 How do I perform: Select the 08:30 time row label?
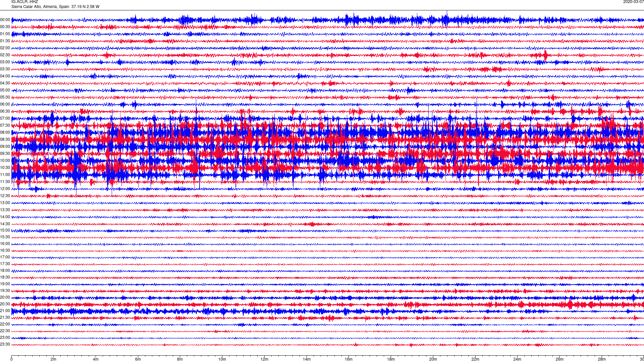coord(5,140)
